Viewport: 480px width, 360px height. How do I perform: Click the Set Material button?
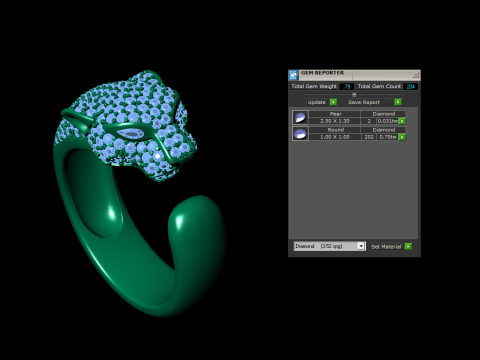(386, 246)
